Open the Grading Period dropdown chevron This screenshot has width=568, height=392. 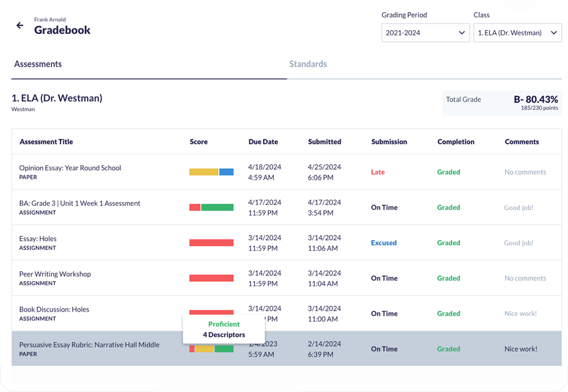coord(462,32)
